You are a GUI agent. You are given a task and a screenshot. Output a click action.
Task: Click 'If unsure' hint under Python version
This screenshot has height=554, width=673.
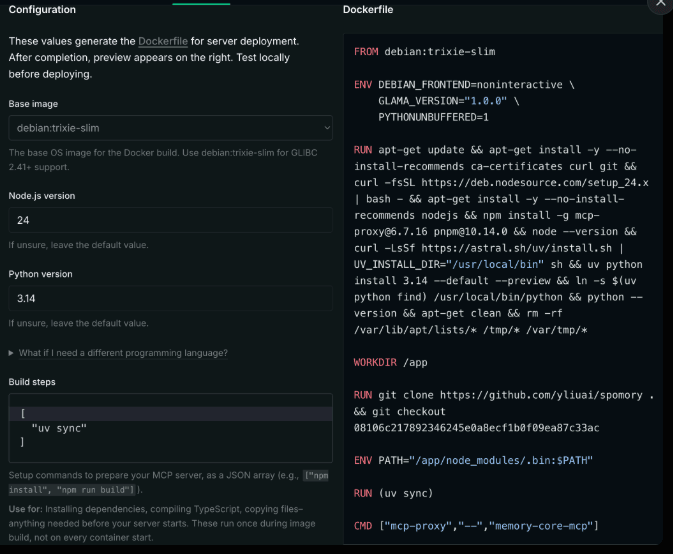(x=79, y=323)
